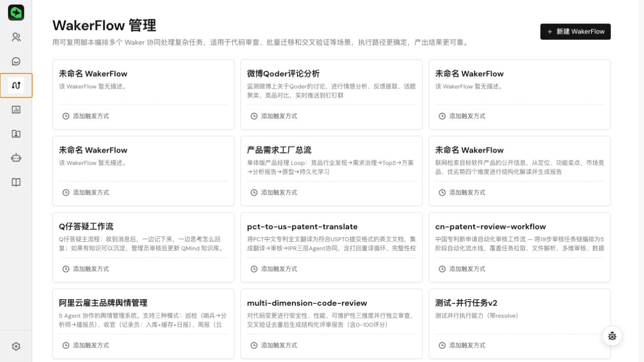Viewport: 644px width, 362px height.
Task: Open the 阿里云雇主品牌舆情管理 card title
Action: point(103,303)
